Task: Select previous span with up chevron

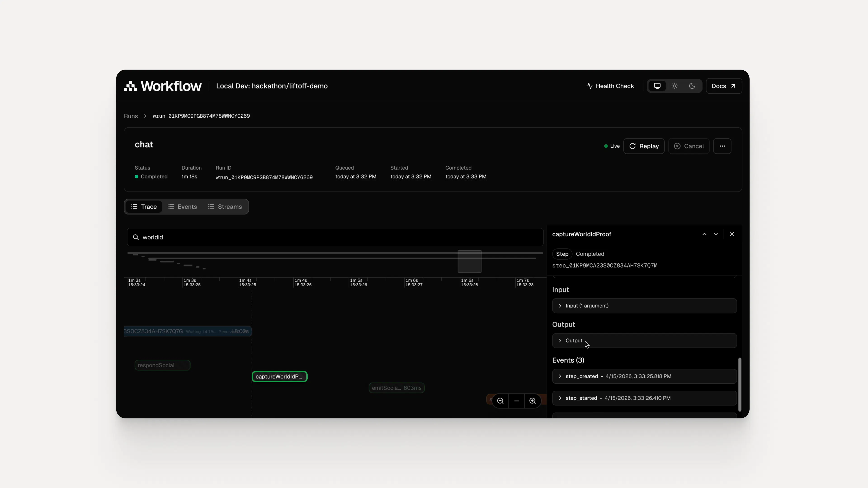Action: 704,234
